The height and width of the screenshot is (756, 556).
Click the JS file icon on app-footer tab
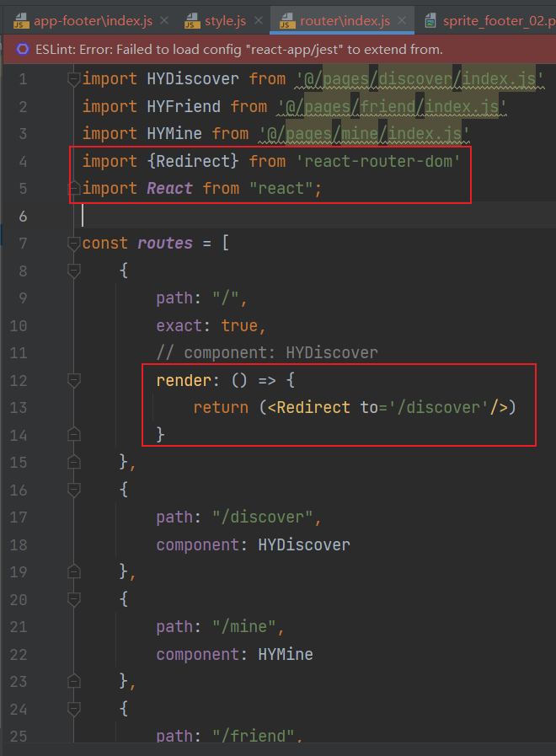(21, 21)
